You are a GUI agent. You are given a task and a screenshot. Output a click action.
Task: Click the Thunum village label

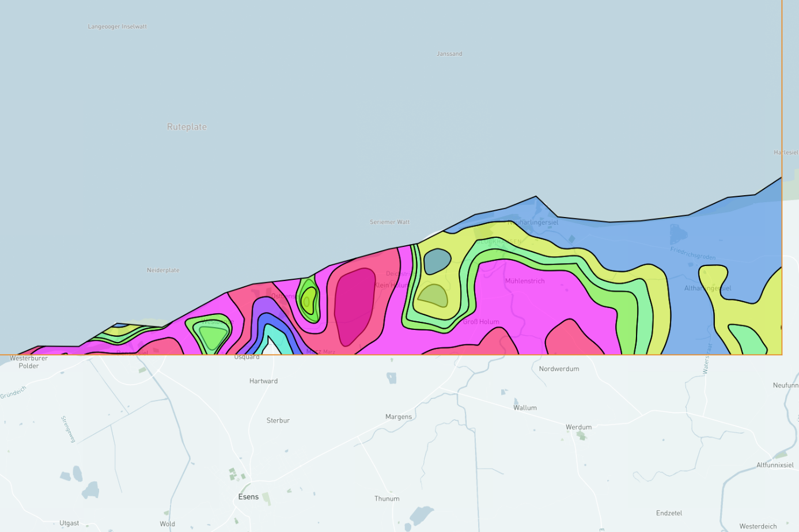click(x=387, y=499)
